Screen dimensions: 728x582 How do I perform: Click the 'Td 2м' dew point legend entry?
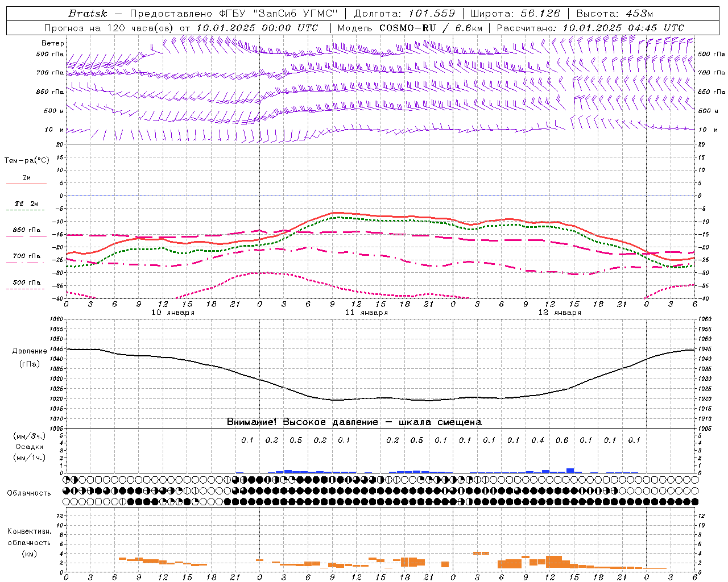coord(26,203)
